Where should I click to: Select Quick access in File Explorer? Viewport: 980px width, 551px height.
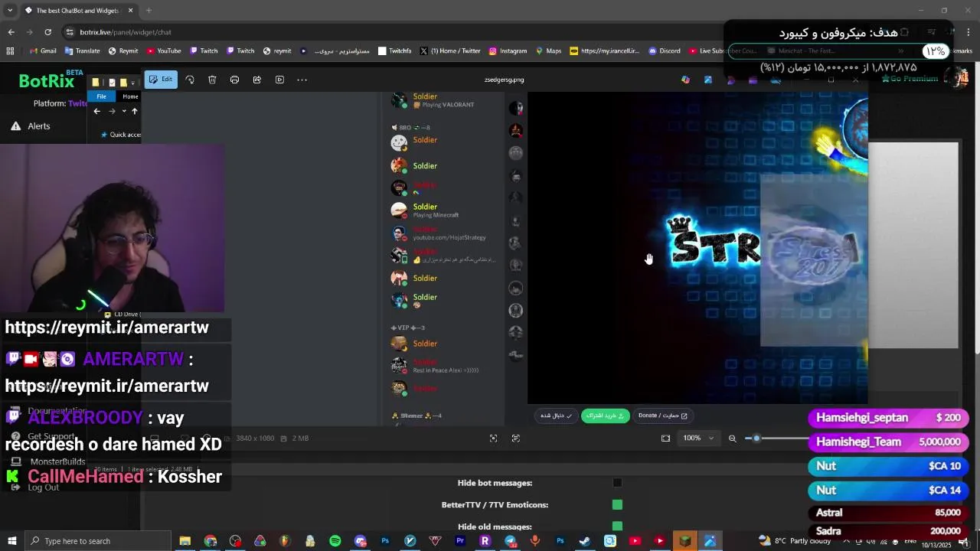point(121,135)
